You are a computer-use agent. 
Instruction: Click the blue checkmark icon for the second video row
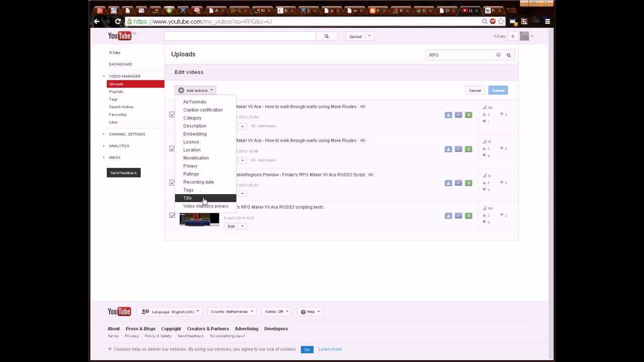point(458,149)
